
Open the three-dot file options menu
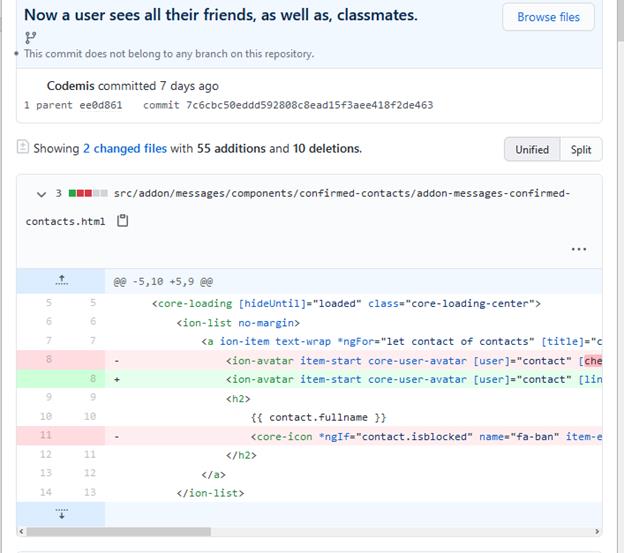tap(579, 249)
